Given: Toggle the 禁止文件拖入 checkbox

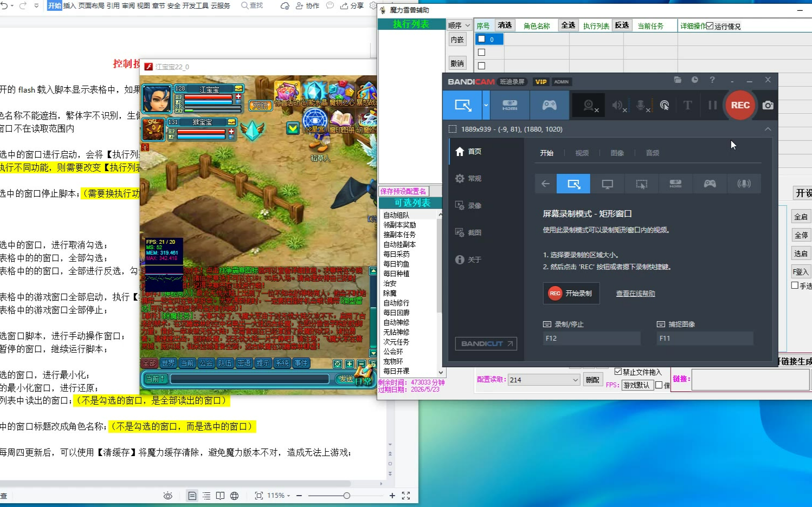Looking at the screenshot, I should (x=618, y=372).
